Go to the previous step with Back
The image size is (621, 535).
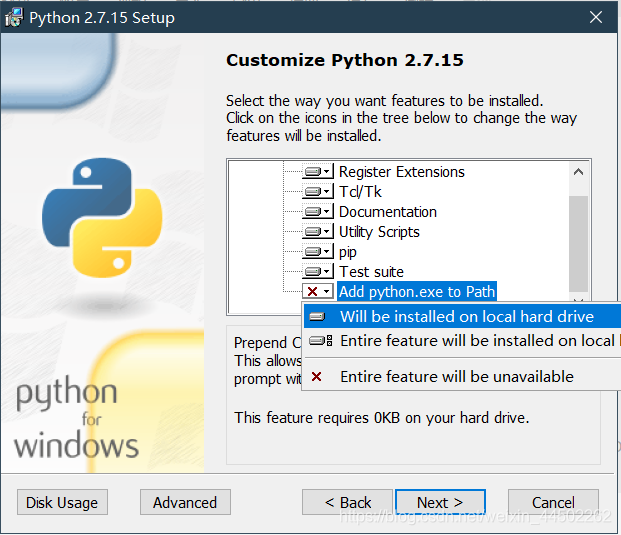pos(347,502)
